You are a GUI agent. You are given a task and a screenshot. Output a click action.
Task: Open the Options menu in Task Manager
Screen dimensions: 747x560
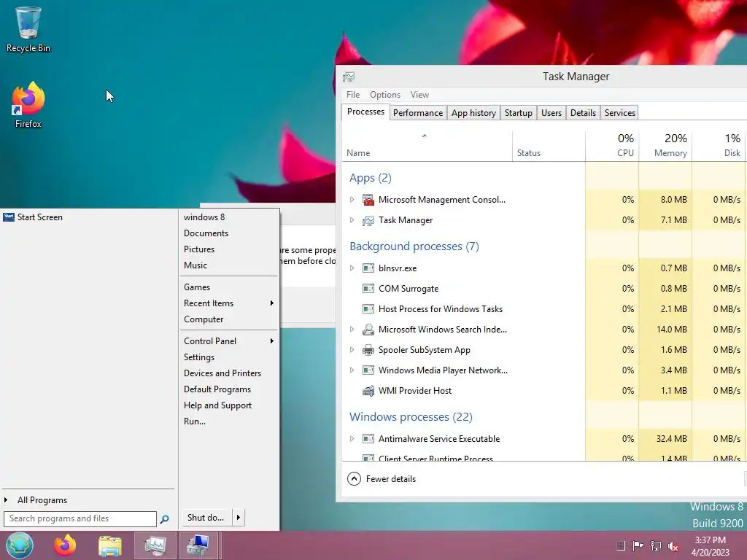coord(385,95)
